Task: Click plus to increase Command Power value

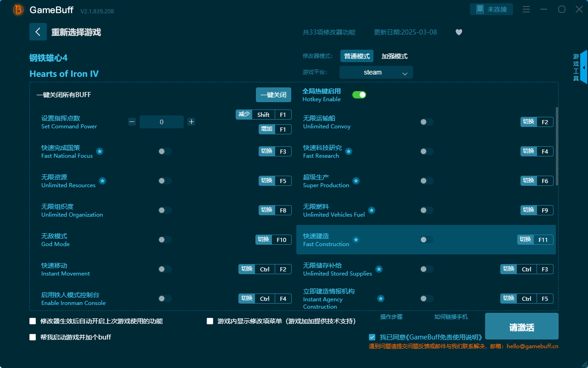Action: pos(192,121)
